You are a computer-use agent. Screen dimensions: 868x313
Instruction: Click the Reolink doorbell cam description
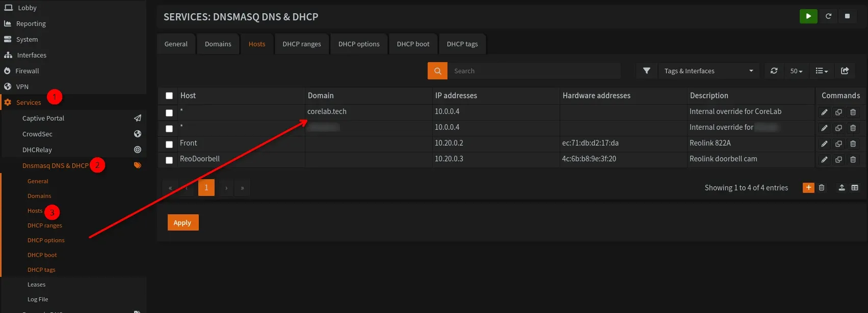click(723, 159)
